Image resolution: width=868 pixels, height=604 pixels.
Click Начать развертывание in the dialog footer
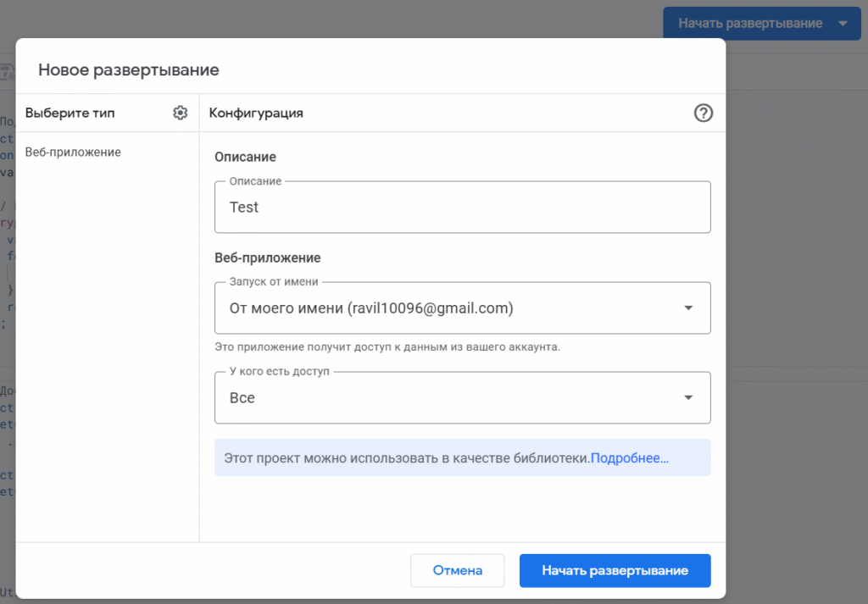tap(615, 571)
